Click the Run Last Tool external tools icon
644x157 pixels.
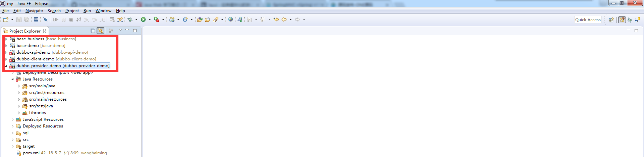[157, 19]
